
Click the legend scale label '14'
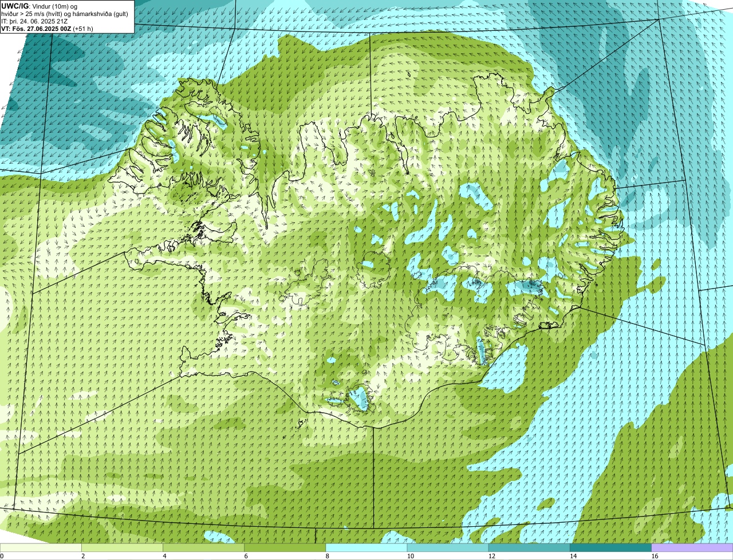click(x=573, y=556)
